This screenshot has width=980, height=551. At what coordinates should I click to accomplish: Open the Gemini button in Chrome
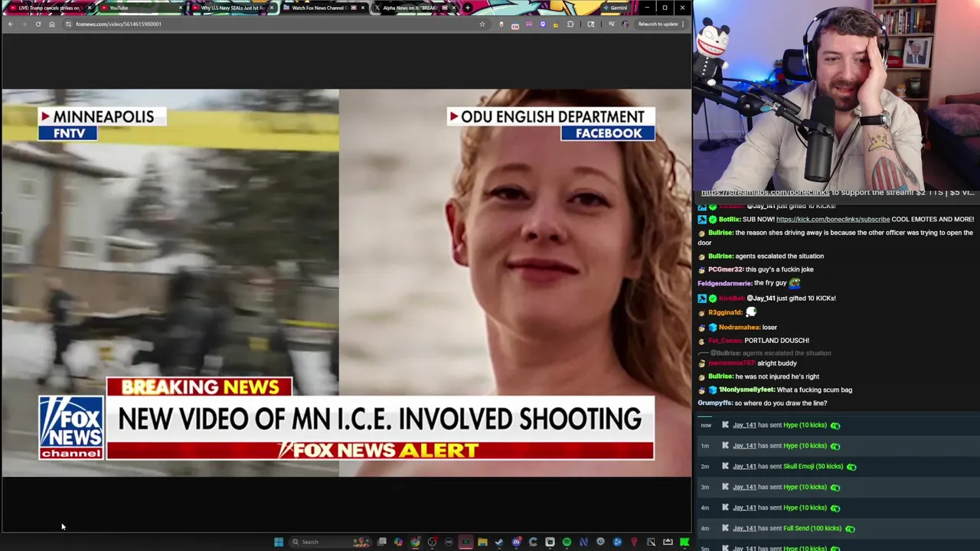point(615,8)
